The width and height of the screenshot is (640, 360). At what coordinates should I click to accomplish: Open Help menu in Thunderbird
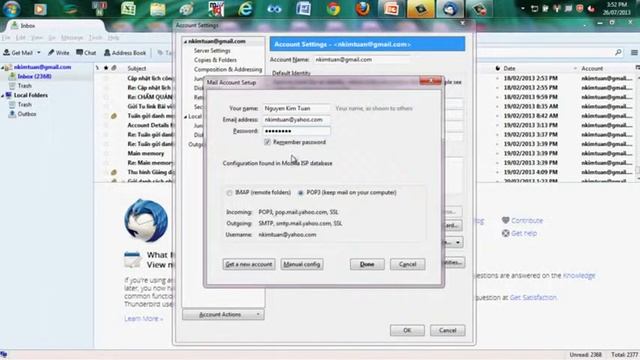point(113,38)
